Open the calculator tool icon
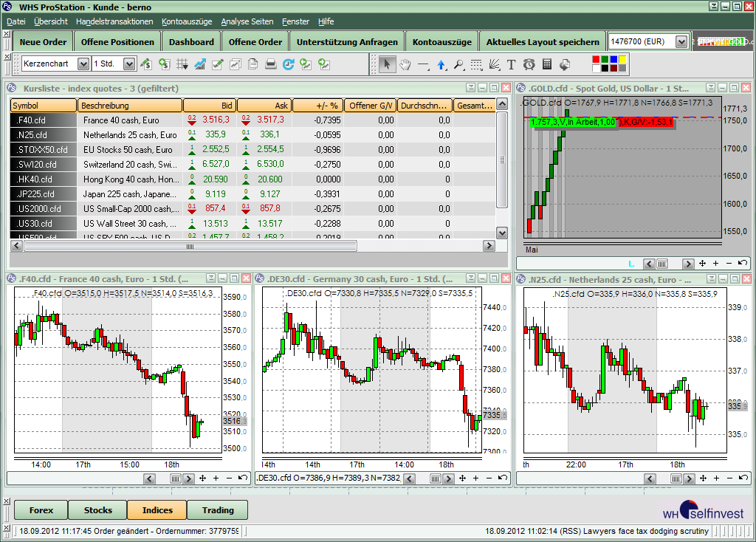The height and width of the screenshot is (542, 756). [547, 64]
